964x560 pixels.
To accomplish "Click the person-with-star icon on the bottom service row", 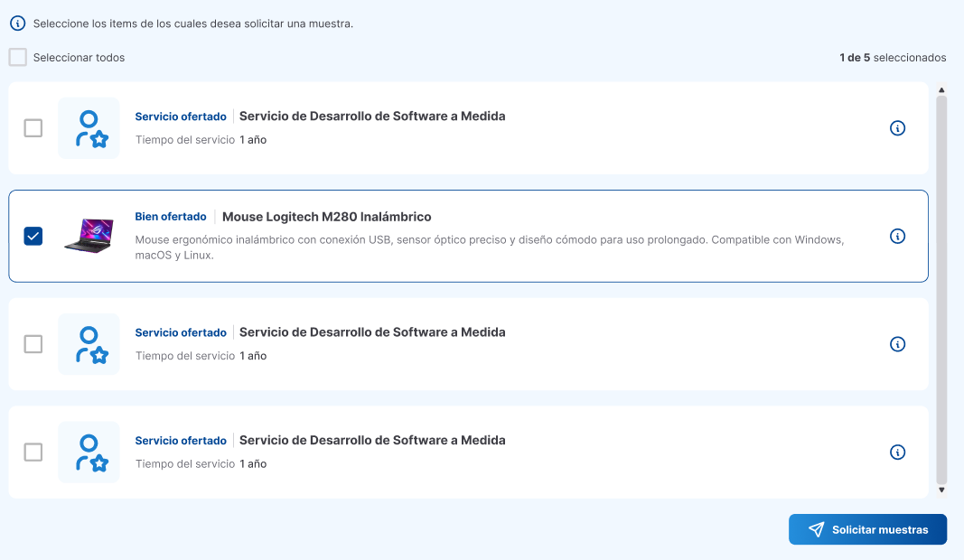I will pyautogui.click(x=89, y=452).
